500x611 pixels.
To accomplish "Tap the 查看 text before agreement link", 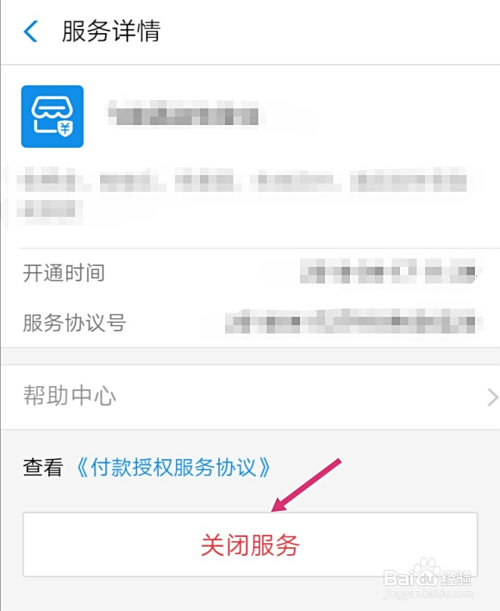I will click(43, 467).
